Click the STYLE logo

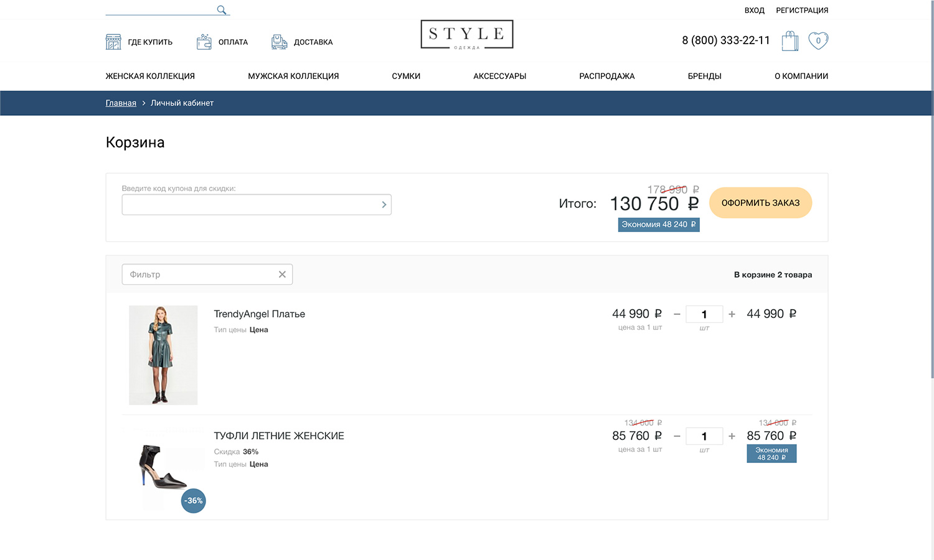pyautogui.click(x=467, y=35)
